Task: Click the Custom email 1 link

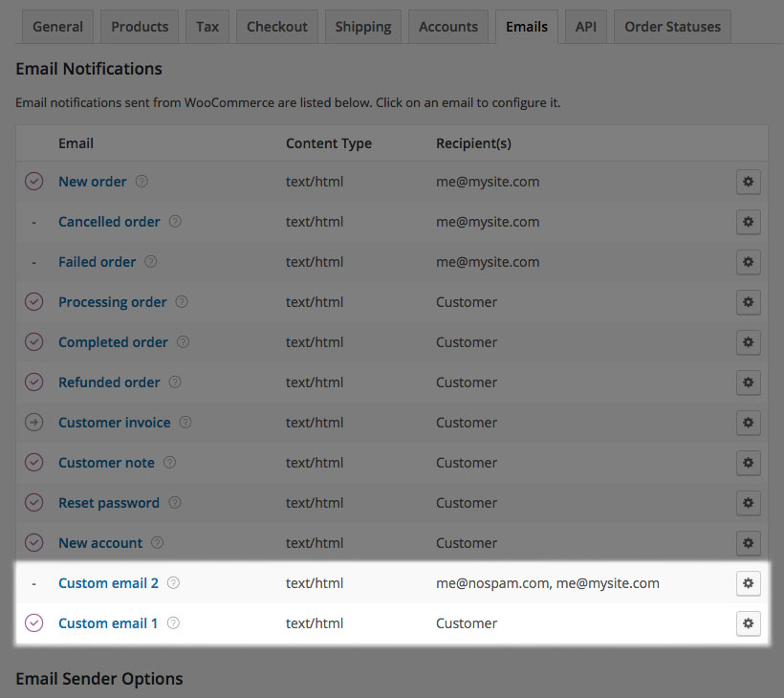Action: click(x=108, y=623)
